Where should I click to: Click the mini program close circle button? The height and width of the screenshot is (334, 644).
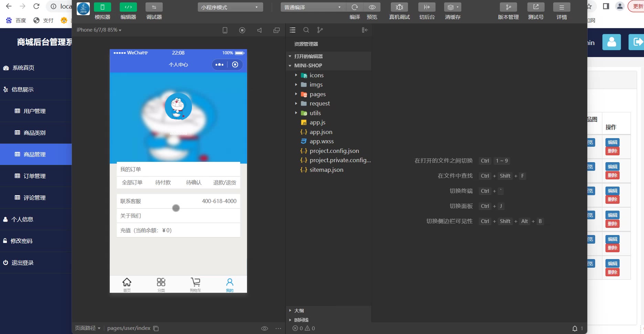click(x=235, y=65)
